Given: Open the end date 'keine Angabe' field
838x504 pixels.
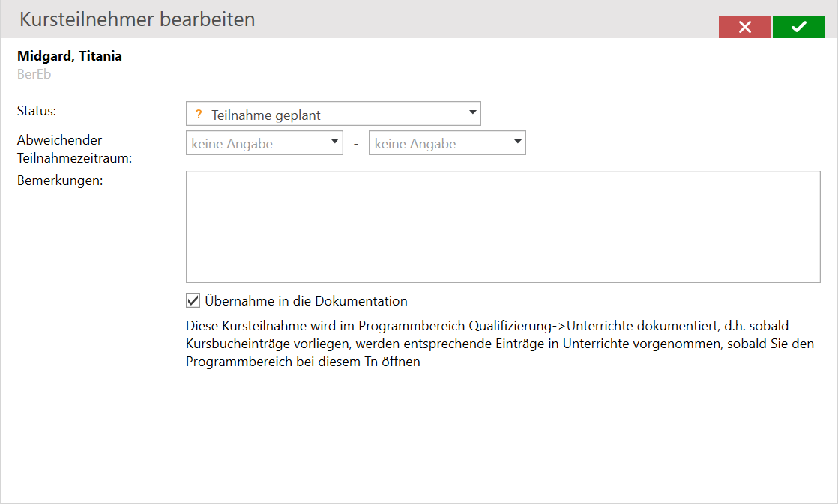Looking at the screenshot, I should pyautogui.click(x=438, y=143).
